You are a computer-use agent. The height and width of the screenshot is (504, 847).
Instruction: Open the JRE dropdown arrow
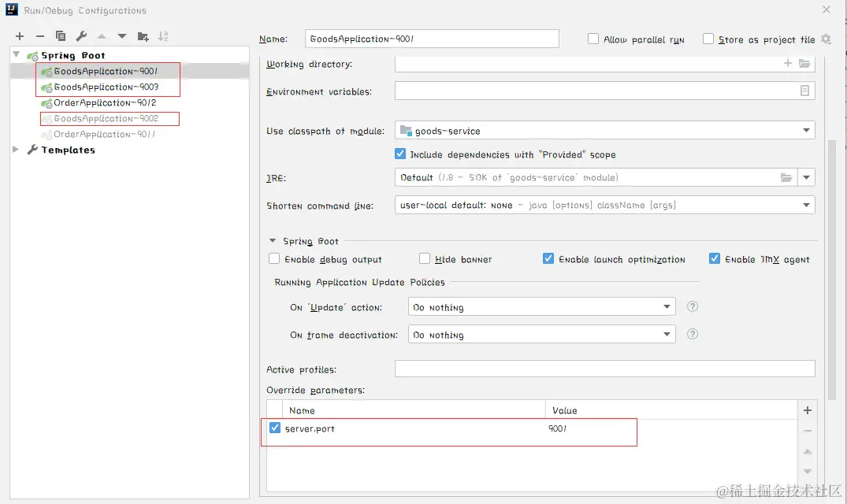pos(806,177)
